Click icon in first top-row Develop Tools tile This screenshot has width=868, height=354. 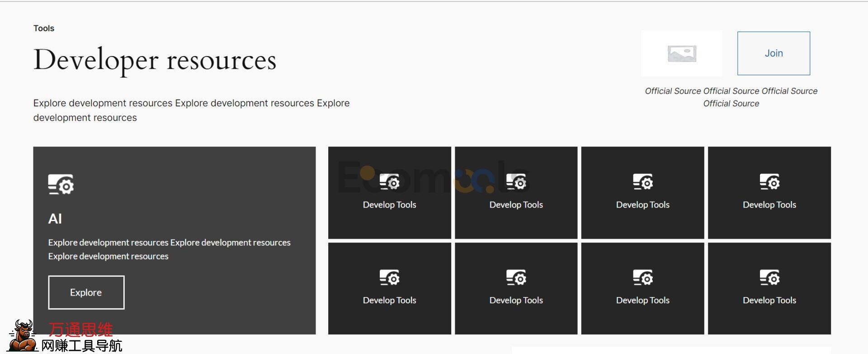point(389,182)
